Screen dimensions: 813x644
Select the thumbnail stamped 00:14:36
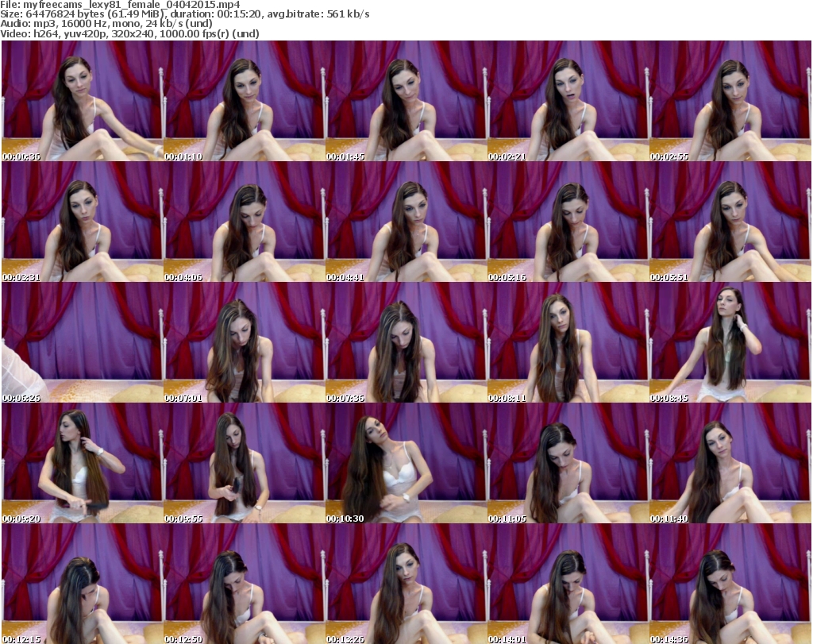[730, 584]
